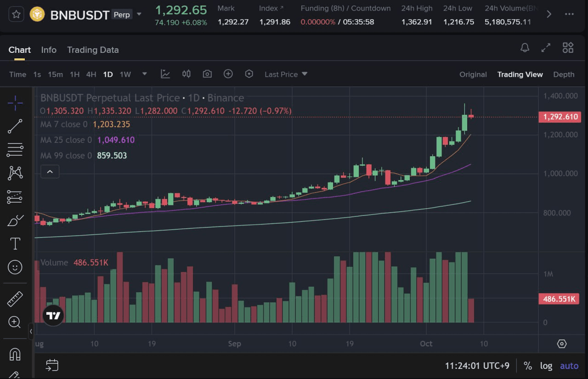This screenshot has height=379, width=588.
Task: Add BNBUSDT to favorites with star icon
Action: [16, 14]
